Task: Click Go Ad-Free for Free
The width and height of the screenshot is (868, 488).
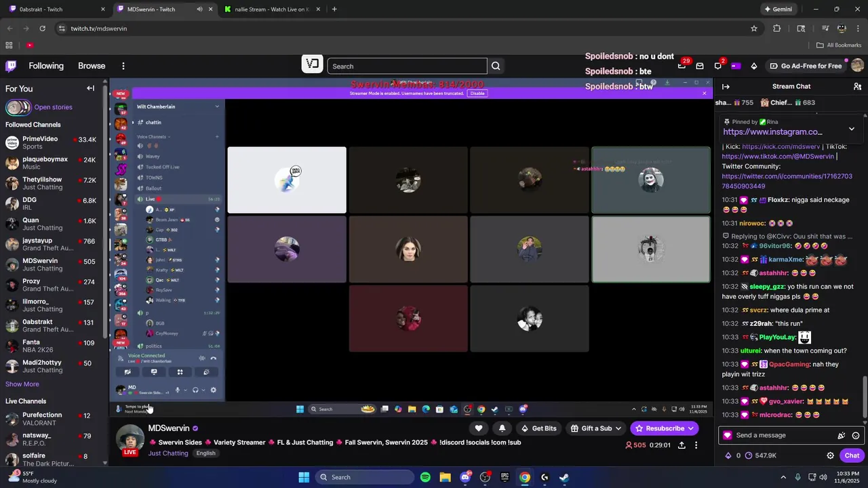Action: (806, 66)
